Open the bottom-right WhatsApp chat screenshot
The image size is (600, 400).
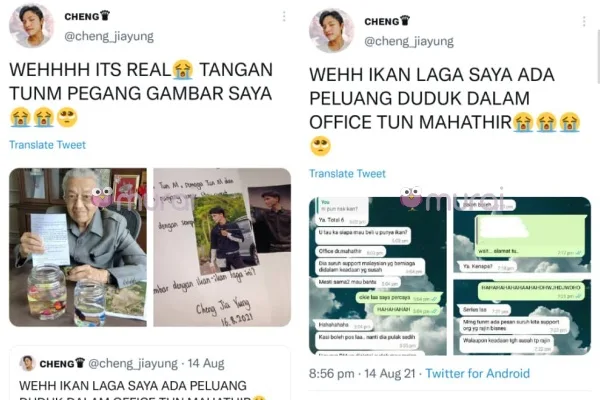click(522, 317)
